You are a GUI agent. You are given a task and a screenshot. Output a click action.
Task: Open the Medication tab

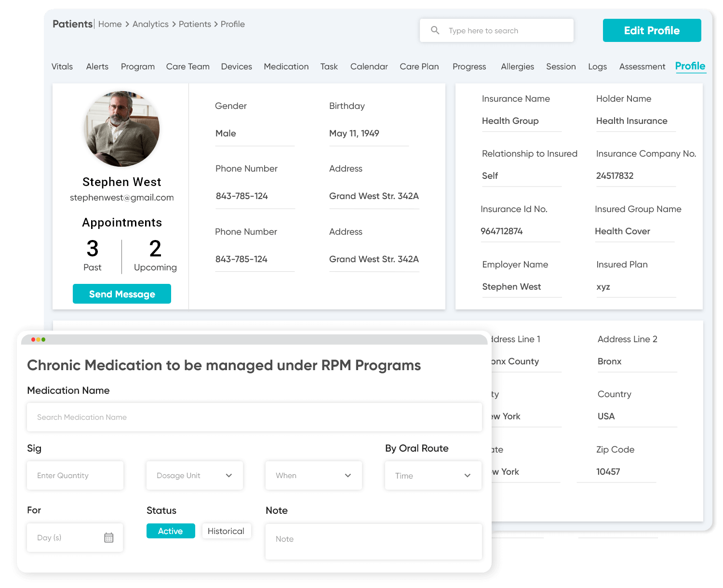286,67
